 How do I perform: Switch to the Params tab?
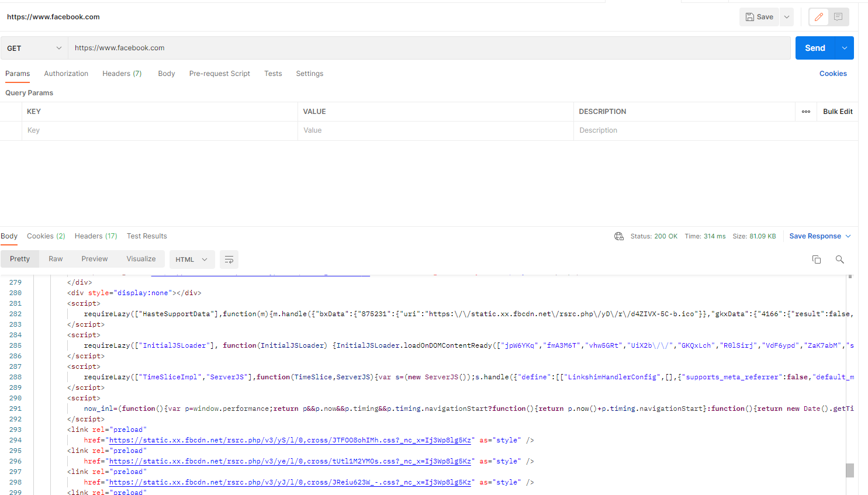tap(18, 74)
